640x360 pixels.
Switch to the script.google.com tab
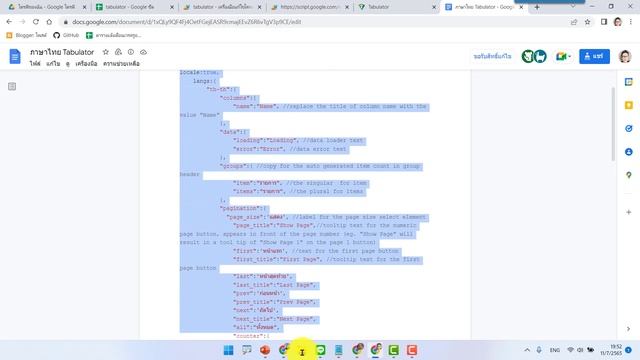click(309, 7)
